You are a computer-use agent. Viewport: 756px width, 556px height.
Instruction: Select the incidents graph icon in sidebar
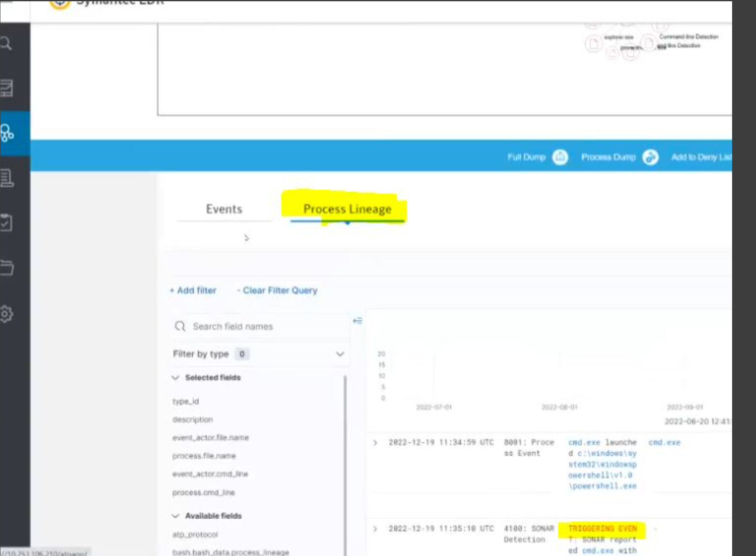(7, 133)
